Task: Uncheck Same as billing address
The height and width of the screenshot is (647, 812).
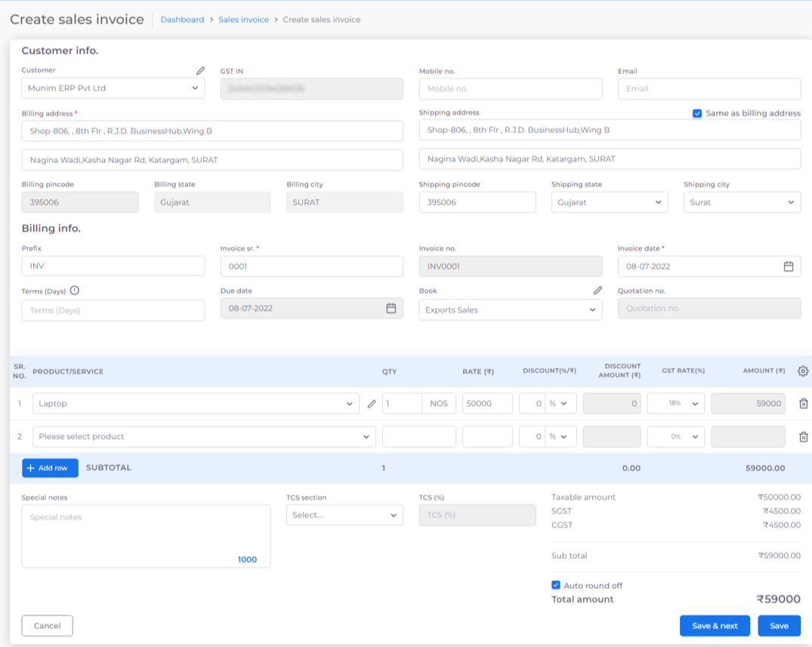Action: (x=698, y=113)
